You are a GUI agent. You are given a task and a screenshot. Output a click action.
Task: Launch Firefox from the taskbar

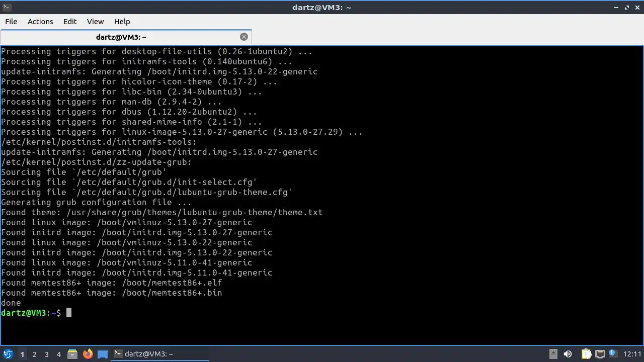pos(88,354)
